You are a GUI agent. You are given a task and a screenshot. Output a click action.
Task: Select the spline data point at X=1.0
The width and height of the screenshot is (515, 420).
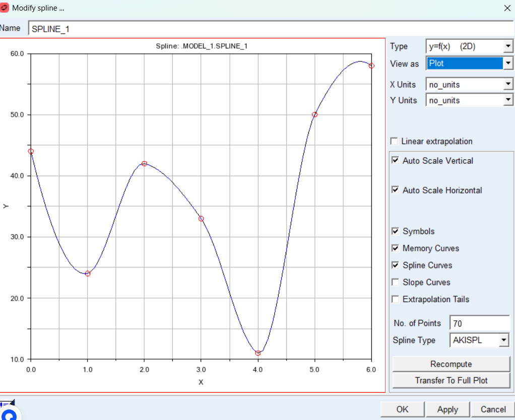[88, 273]
